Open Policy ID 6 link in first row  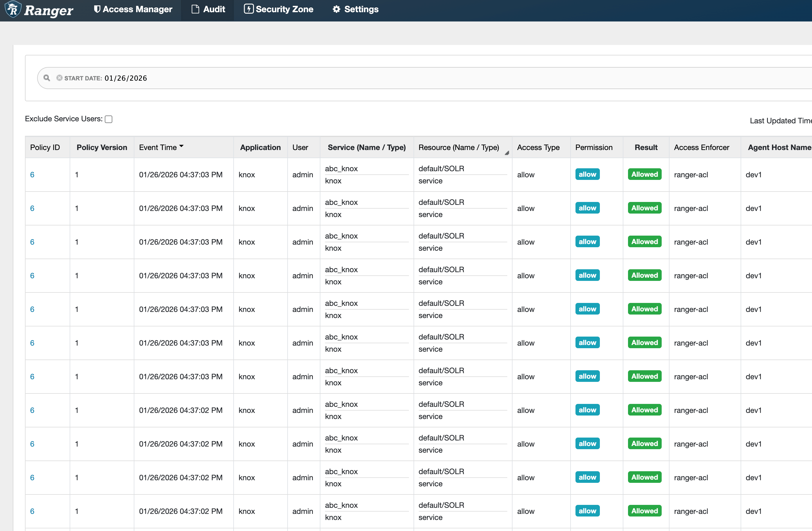pyautogui.click(x=32, y=175)
